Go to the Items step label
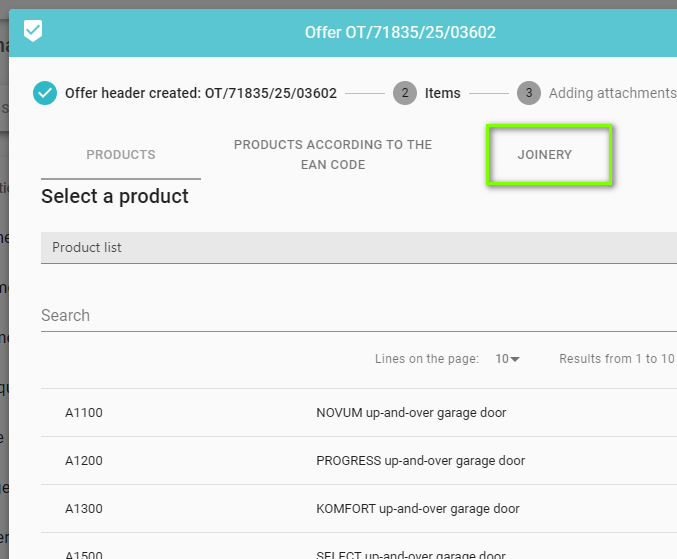This screenshot has height=559, width=677. point(442,93)
